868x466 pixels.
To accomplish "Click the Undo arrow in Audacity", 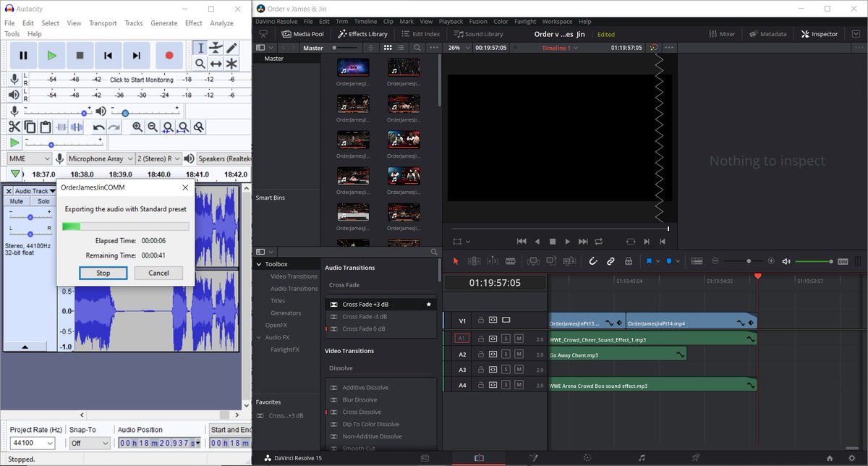I will (x=99, y=127).
